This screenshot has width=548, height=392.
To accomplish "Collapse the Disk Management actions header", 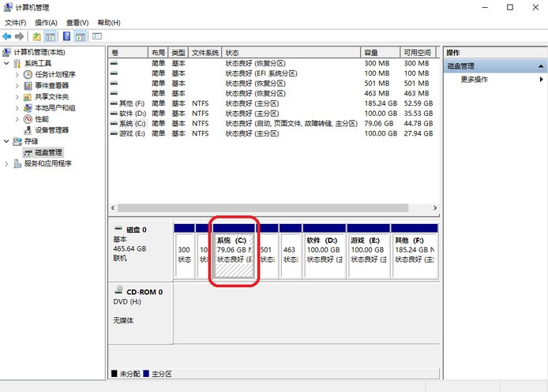I will pos(541,66).
